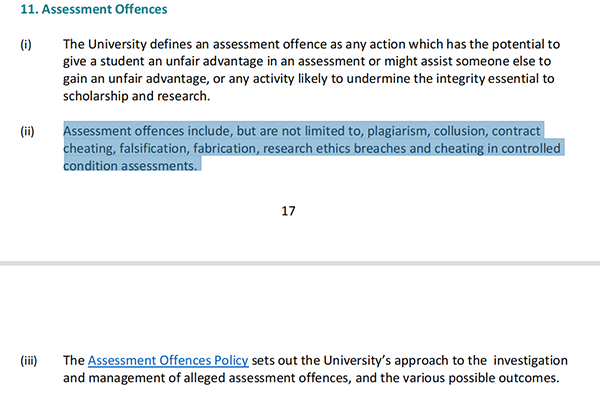Click the highlighted paragraph about plagiarism
This screenshot has height=394, width=600.
[x=314, y=148]
